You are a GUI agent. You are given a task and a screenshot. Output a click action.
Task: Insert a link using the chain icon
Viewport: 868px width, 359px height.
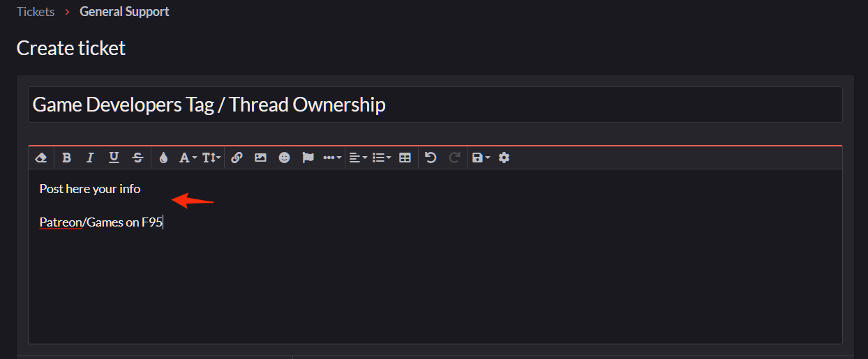click(237, 158)
